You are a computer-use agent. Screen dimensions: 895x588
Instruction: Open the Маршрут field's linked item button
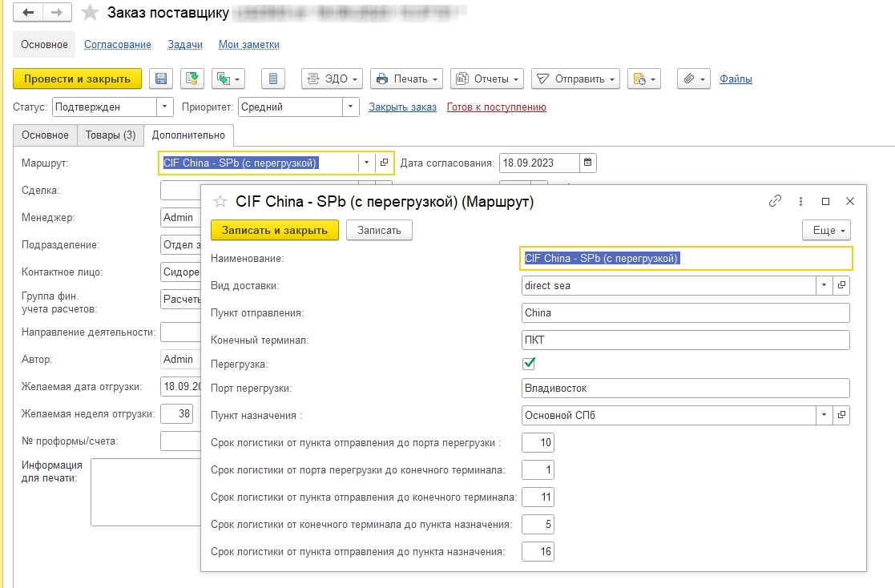click(384, 163)
